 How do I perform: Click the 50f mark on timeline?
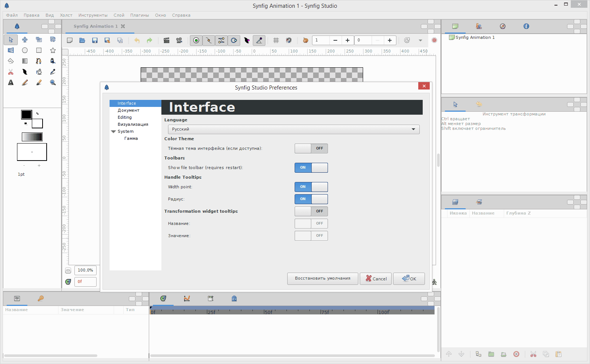click(x=268, y=312)
